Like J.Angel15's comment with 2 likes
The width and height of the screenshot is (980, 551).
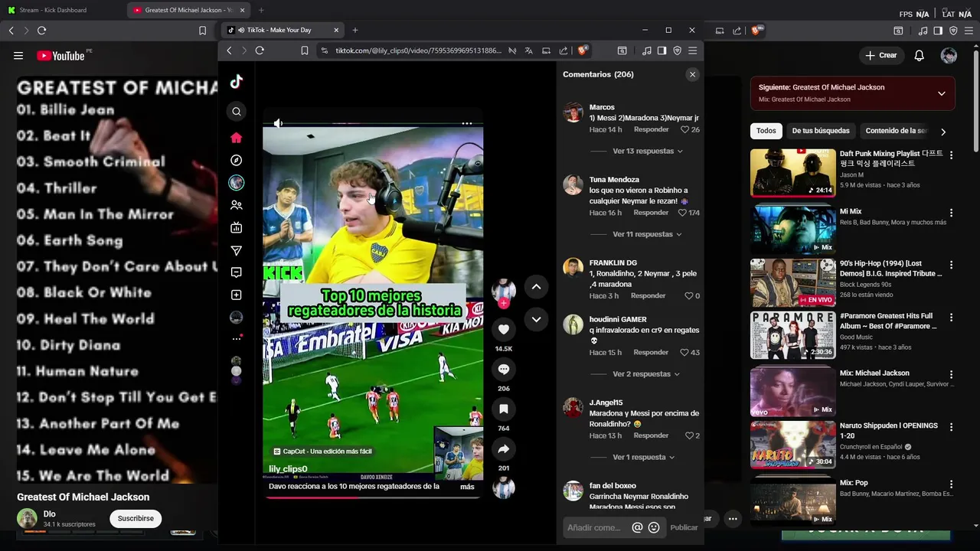[688, 435]
